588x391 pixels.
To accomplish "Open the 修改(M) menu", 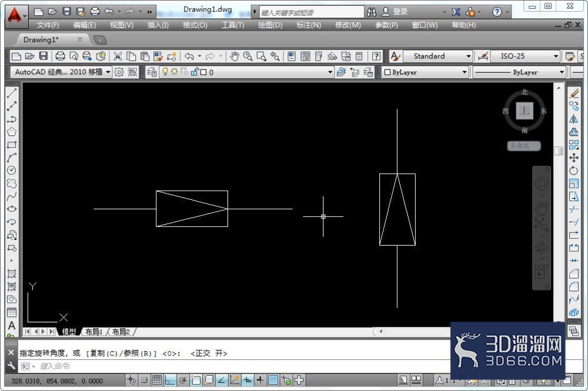I will [x=348, y=25].
